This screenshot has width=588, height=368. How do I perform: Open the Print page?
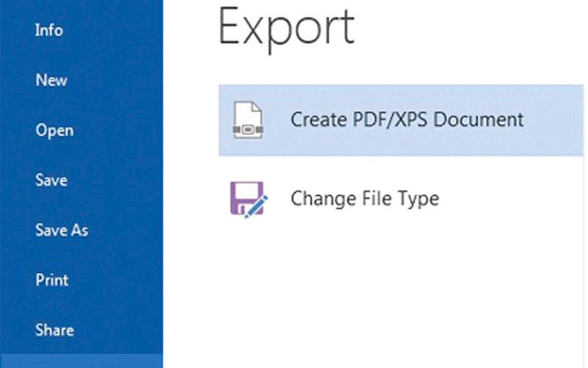point(51,280)
